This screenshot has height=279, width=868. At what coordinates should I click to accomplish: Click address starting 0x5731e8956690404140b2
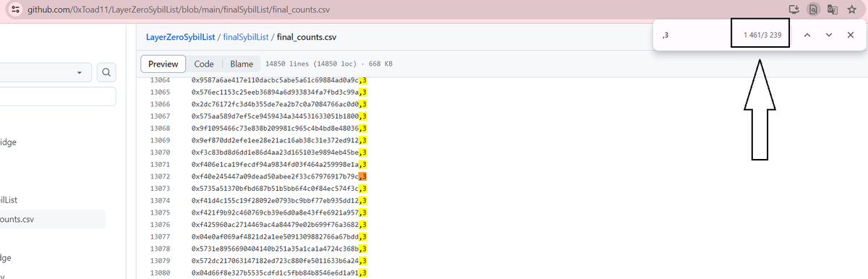tap(276, 249)
